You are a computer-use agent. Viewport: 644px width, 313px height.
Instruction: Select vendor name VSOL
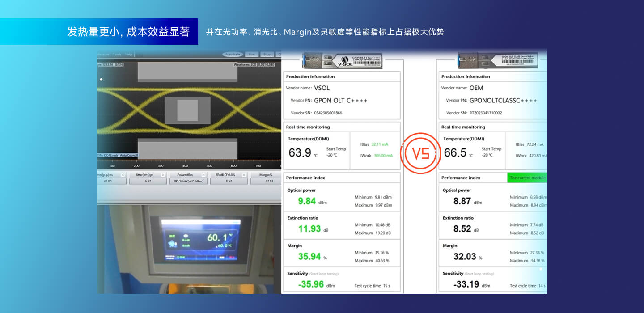point(322,88)
